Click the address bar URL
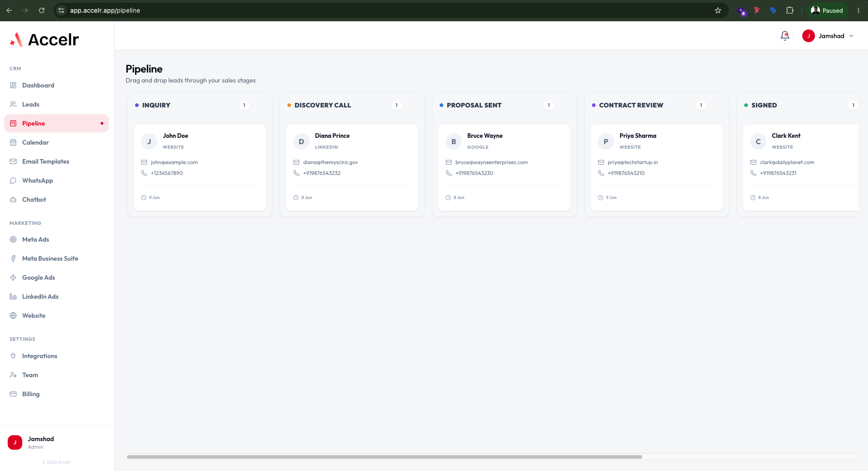This screenshot has width=868, height=471. point(105,10)
